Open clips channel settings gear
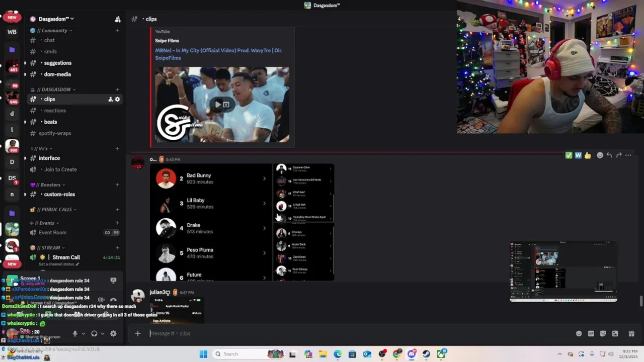644x362 pixels. pos(117,99)
